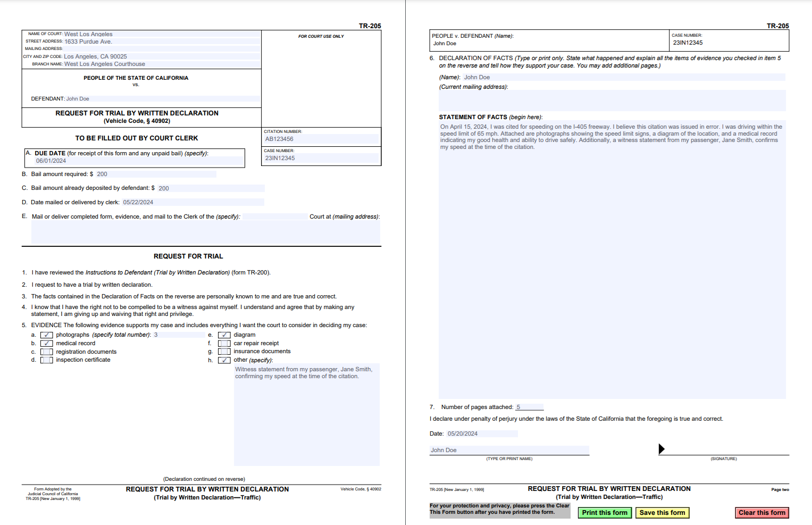Check the other (specify) evidence checkbox
812x525 pixels.
tap(224, 360)
